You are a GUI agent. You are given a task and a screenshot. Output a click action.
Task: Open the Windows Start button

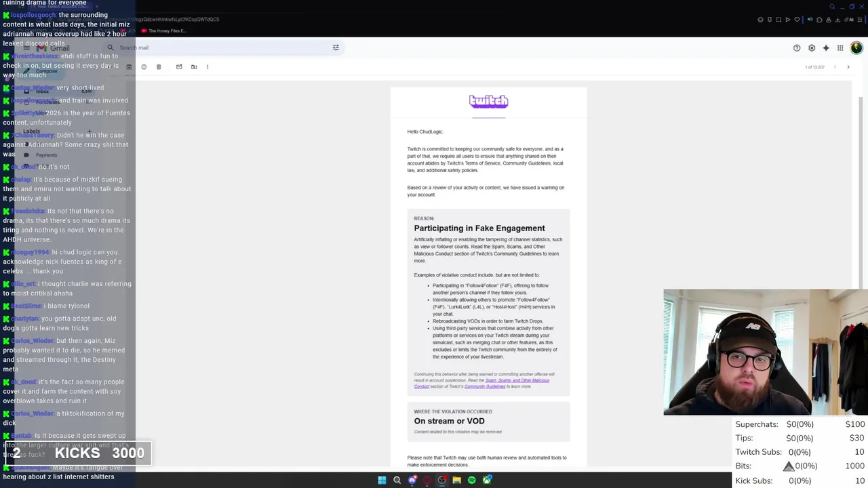click(382, 480)
